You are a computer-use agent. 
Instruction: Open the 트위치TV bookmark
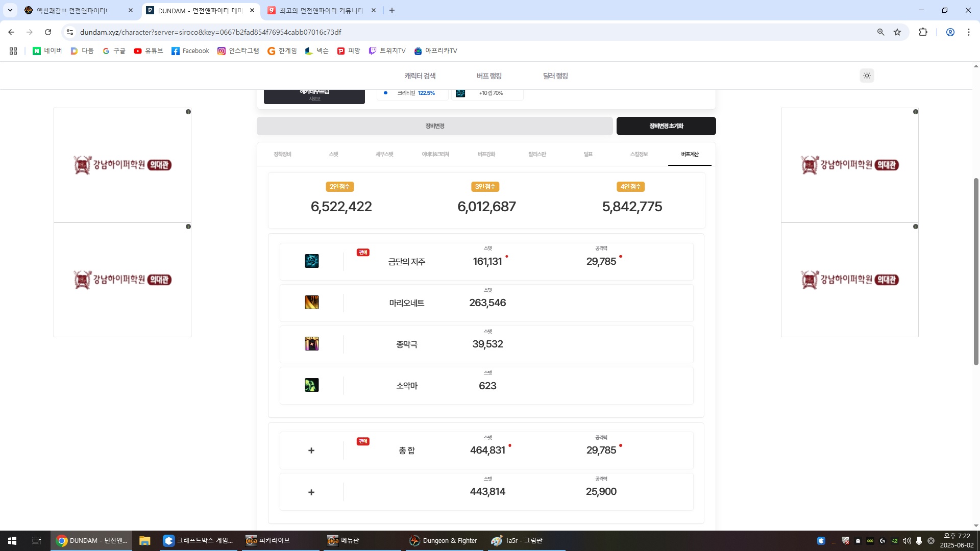point(387,51)
